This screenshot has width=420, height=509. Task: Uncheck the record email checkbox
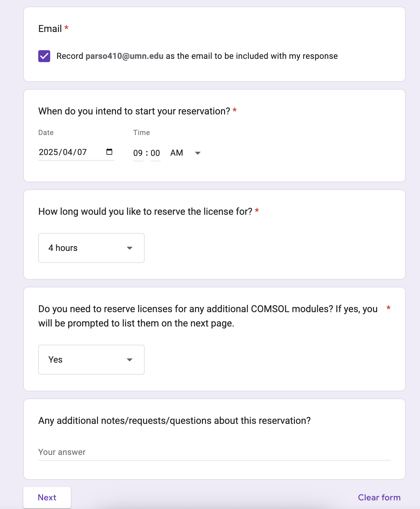tap(44, 56)
